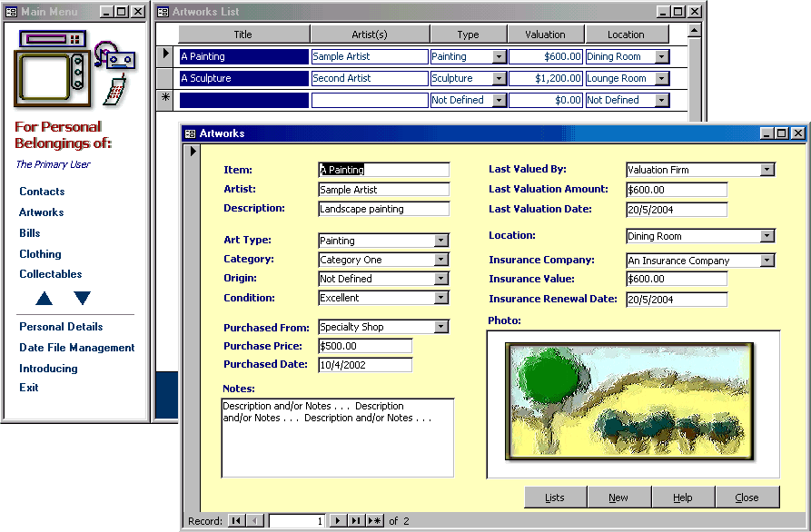
Task: Click the Artworks List window icon
Action: 163,12
